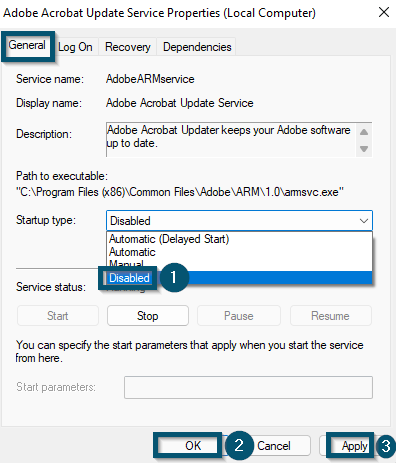Stop the running service
This screenshot has height=463, width=396.
click(x=148, y=316)
